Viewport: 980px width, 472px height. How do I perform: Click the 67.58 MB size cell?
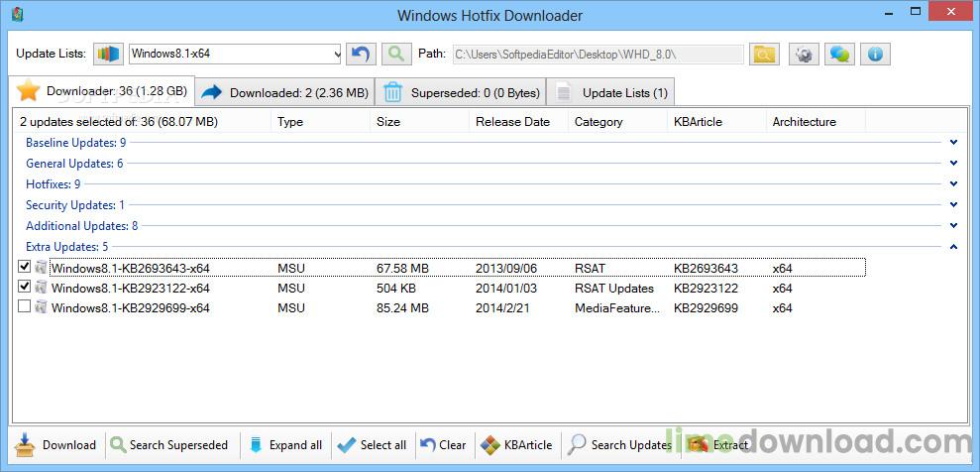coord(402,268)
